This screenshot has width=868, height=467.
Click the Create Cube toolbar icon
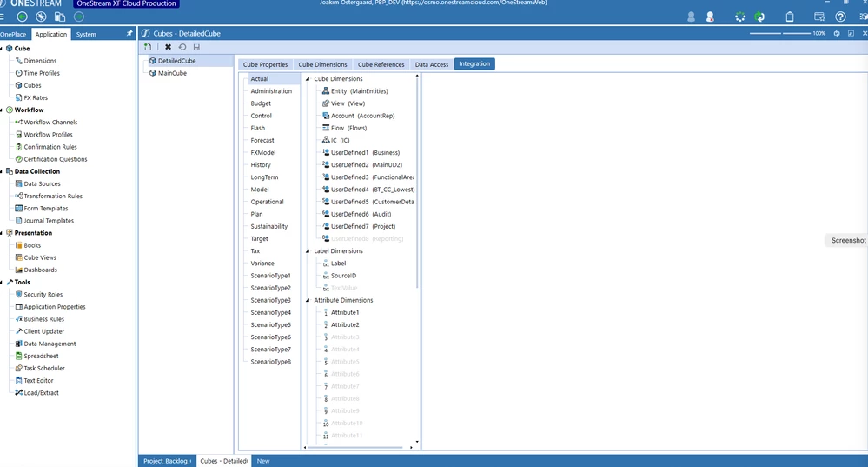(148, 47)
